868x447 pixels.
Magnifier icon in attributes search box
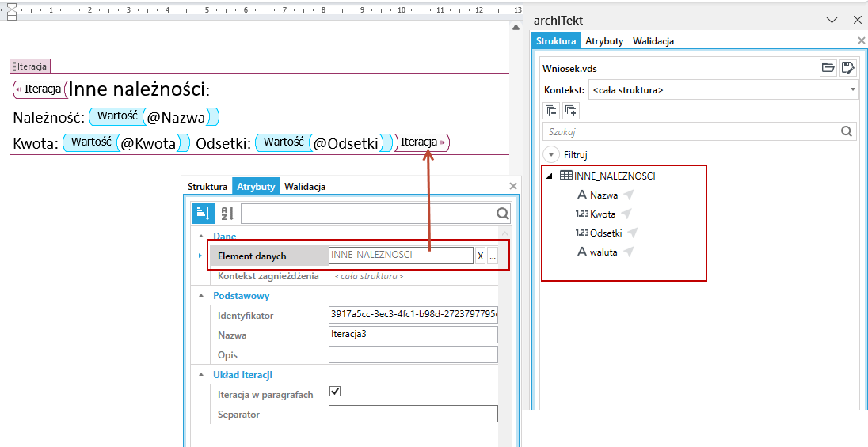502,214
